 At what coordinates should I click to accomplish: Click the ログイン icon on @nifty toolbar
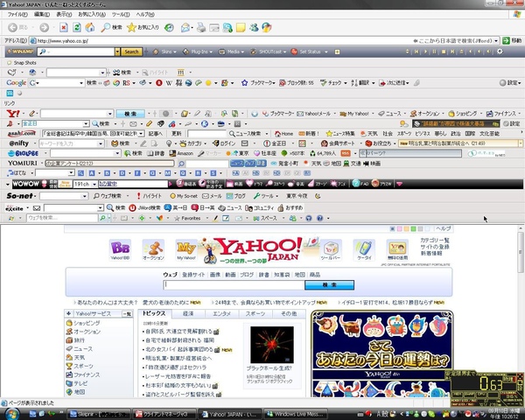224,143
